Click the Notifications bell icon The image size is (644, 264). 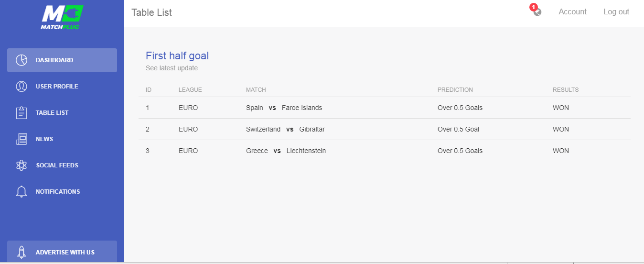(x=21, y=192)
